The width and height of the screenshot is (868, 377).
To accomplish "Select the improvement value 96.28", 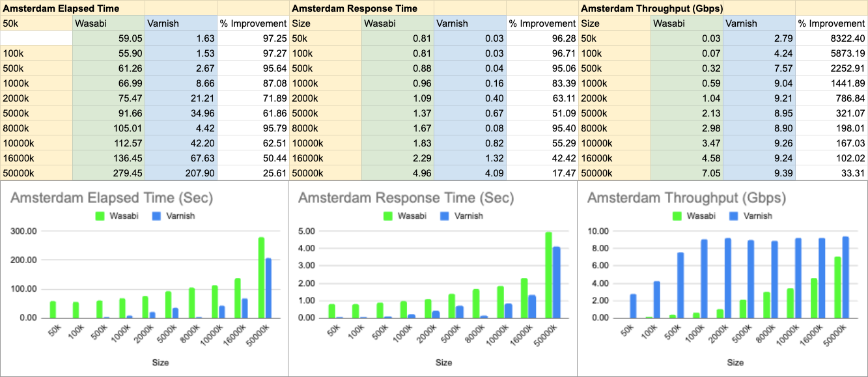I will [x=542, y=38].
